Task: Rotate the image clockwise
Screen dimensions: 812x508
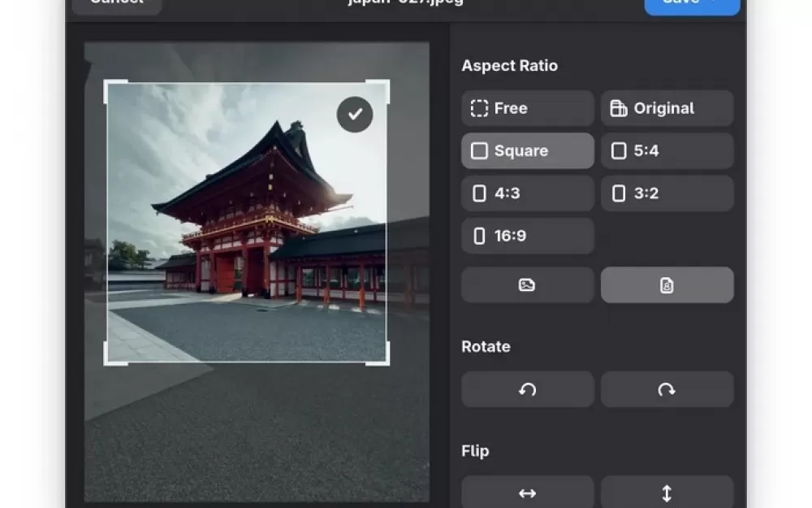Action: (667, 389)
